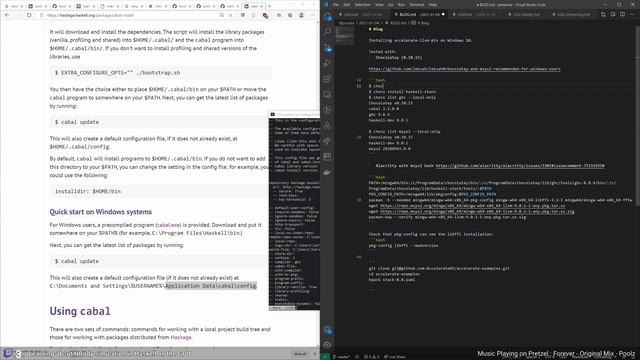Viewport: 640px width, 360px height.
Task: Reload the Hackage page
Action: click(29, 15)
